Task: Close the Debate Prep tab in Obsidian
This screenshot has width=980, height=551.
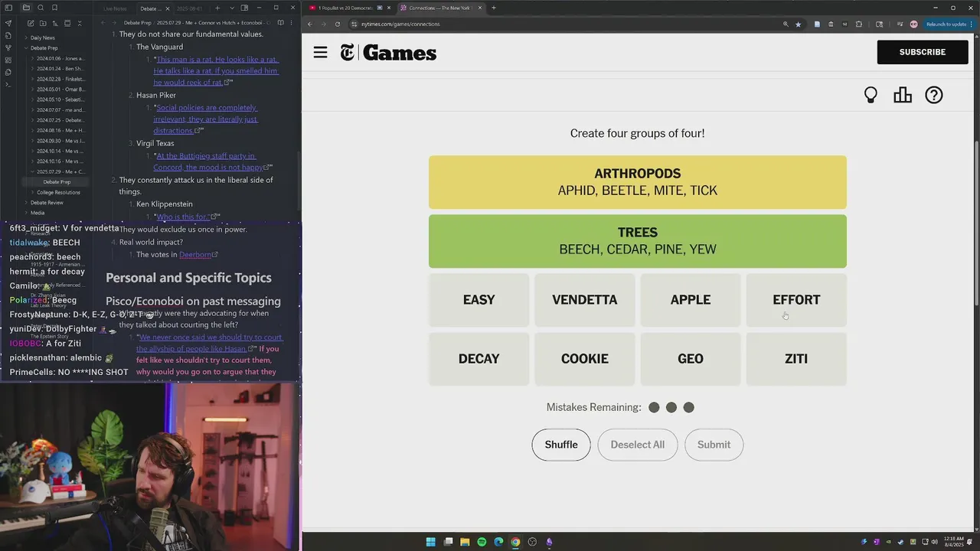Action: 168,8
